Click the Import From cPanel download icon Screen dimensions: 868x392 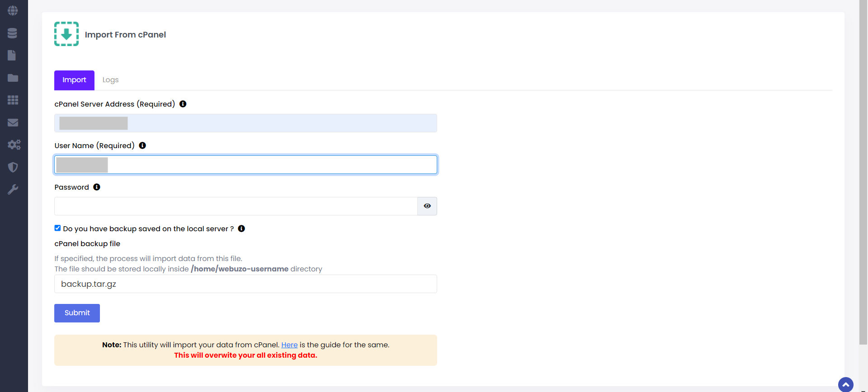(66, 34)
